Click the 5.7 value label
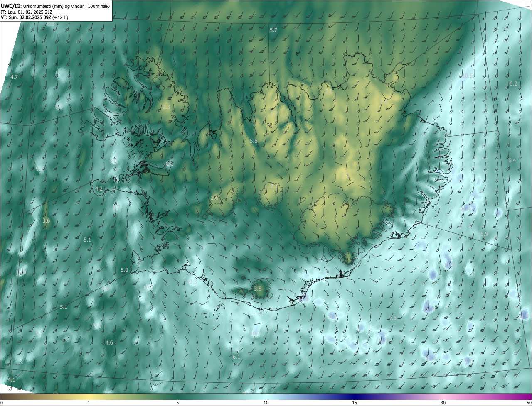 coord(273,30)
